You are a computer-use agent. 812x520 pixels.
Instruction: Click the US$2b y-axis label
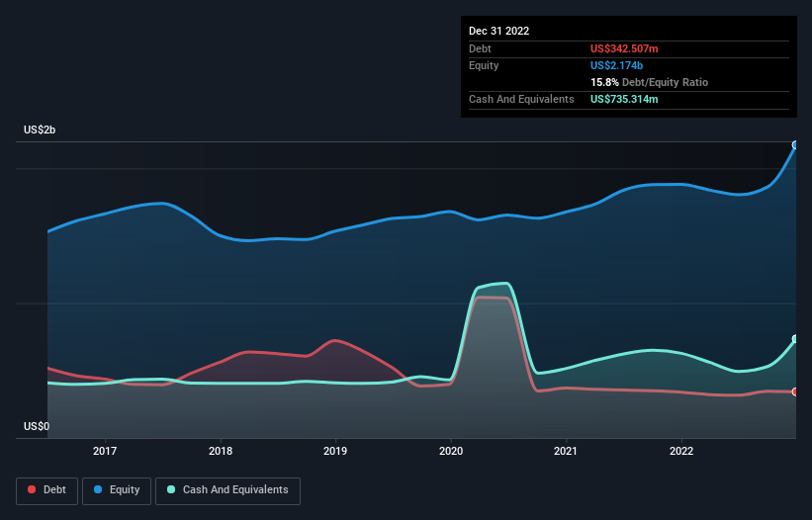[x=40, y=130]
